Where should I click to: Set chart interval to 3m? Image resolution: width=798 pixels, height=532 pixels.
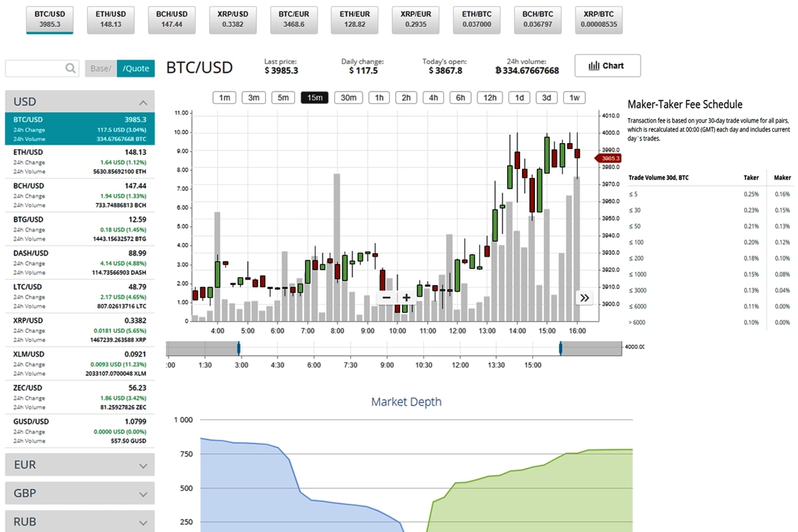tap(254, 98)
